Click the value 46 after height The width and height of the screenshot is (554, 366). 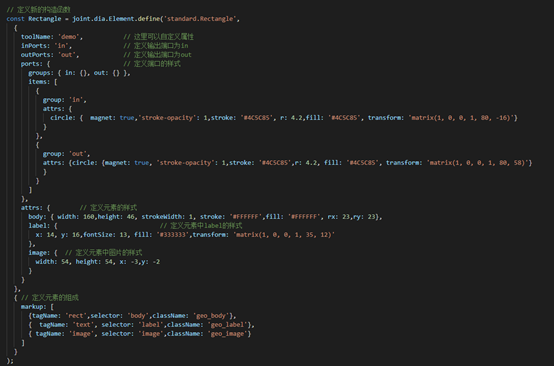(131, 217)
